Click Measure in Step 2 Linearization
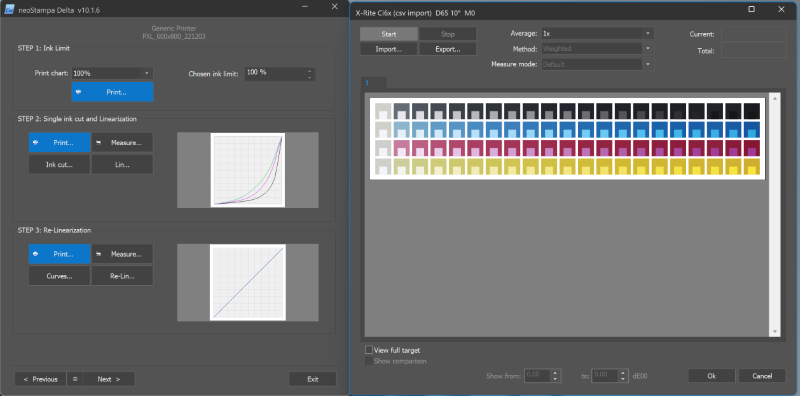 pos(122,142)
